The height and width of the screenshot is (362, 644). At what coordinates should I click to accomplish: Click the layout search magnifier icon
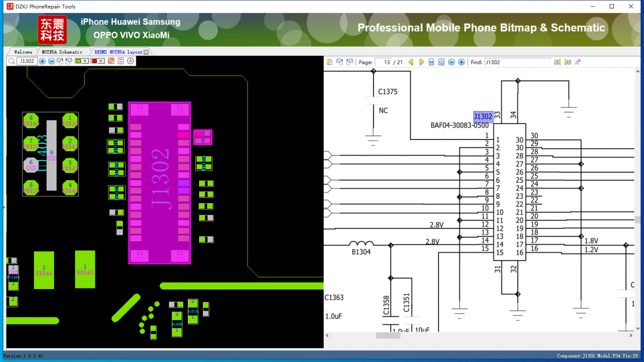[12, 61]
